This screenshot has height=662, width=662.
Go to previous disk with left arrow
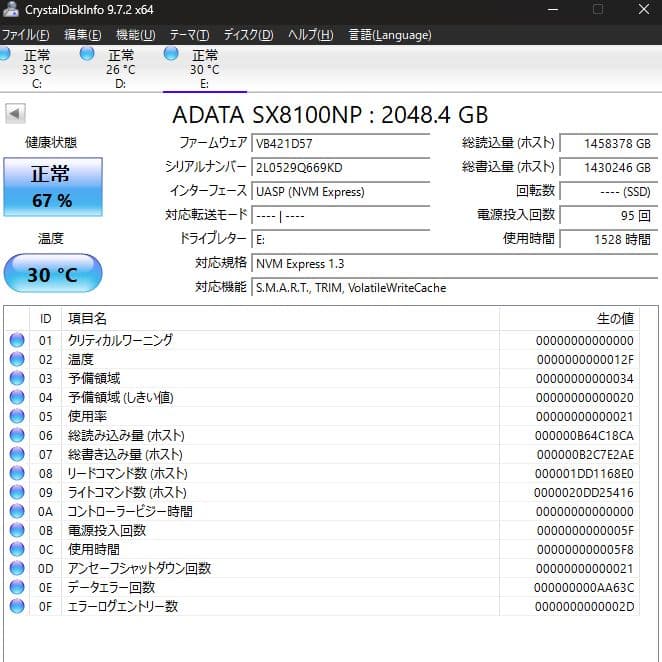(15, 114)
